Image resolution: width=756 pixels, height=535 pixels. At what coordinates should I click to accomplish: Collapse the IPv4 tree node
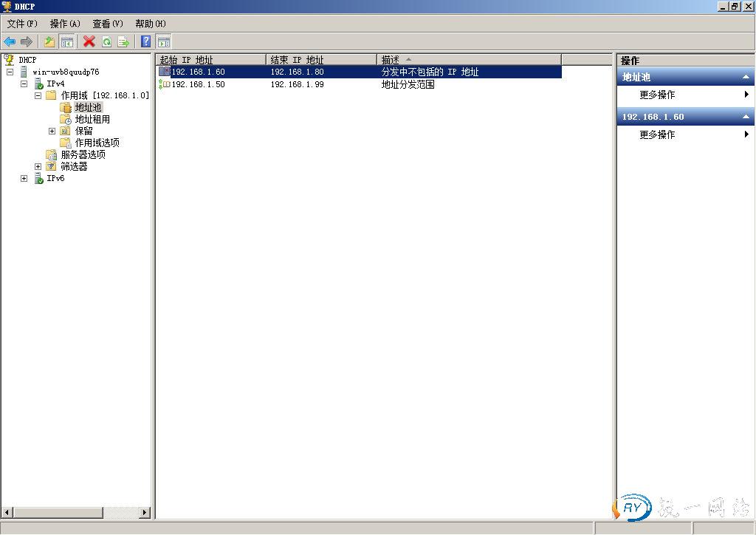(x=24, y=84)
